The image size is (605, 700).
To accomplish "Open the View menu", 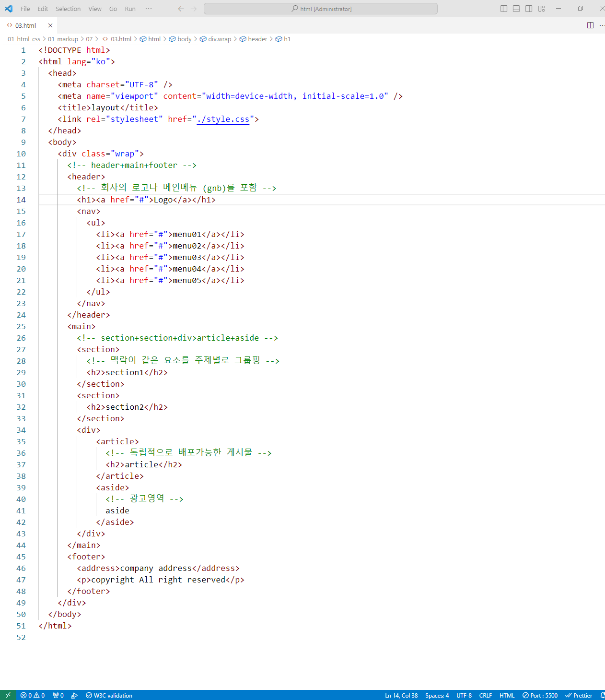I will 95,9.
